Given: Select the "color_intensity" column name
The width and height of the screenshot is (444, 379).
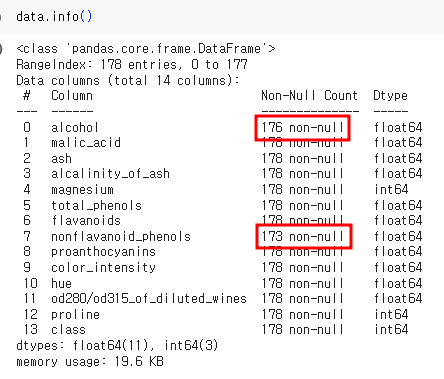Looking at the screenshot, I should point(103,268).
